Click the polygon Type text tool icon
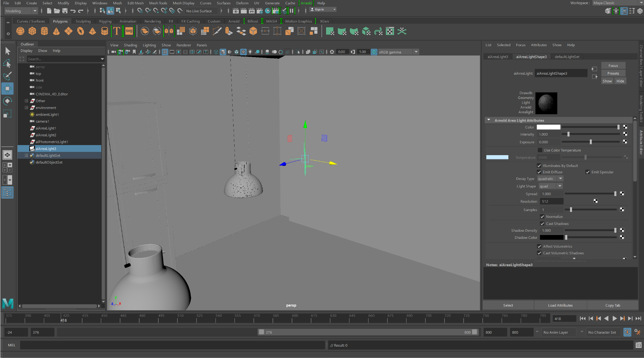This screenshot has width=644, height=358. click(x=116, y=31)
